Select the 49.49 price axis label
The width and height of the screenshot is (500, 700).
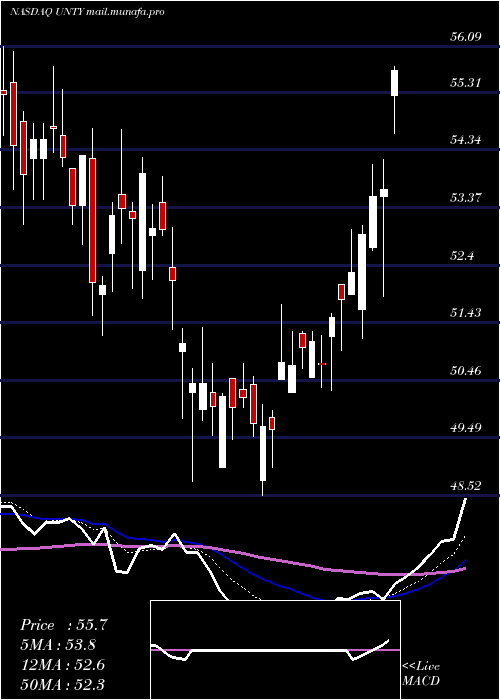(x=465, y=428)
